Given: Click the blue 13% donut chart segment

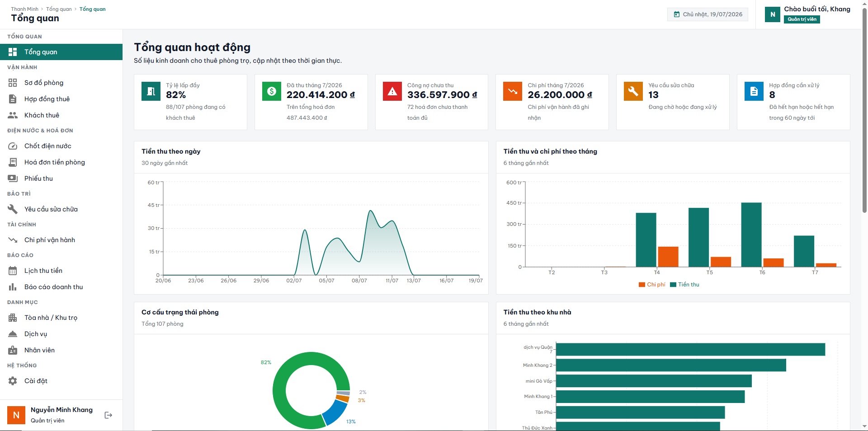Looking at the screenshot, I should [335, 412].
